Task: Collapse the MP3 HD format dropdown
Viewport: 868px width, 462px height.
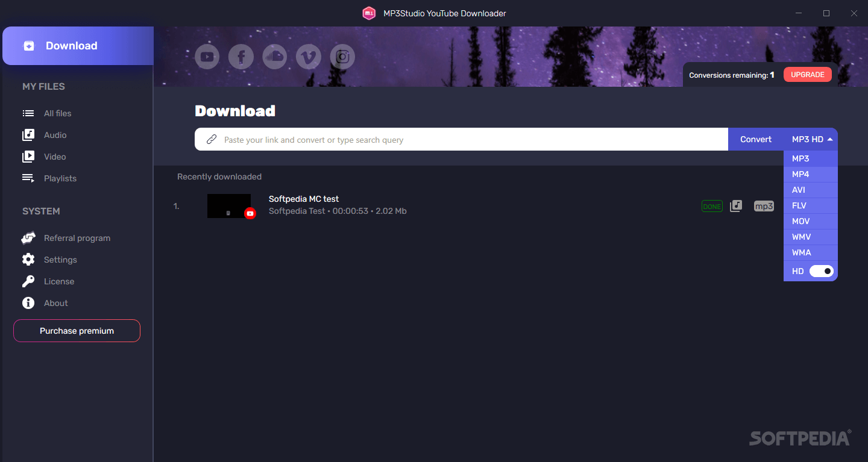Action: coord(812,139)
